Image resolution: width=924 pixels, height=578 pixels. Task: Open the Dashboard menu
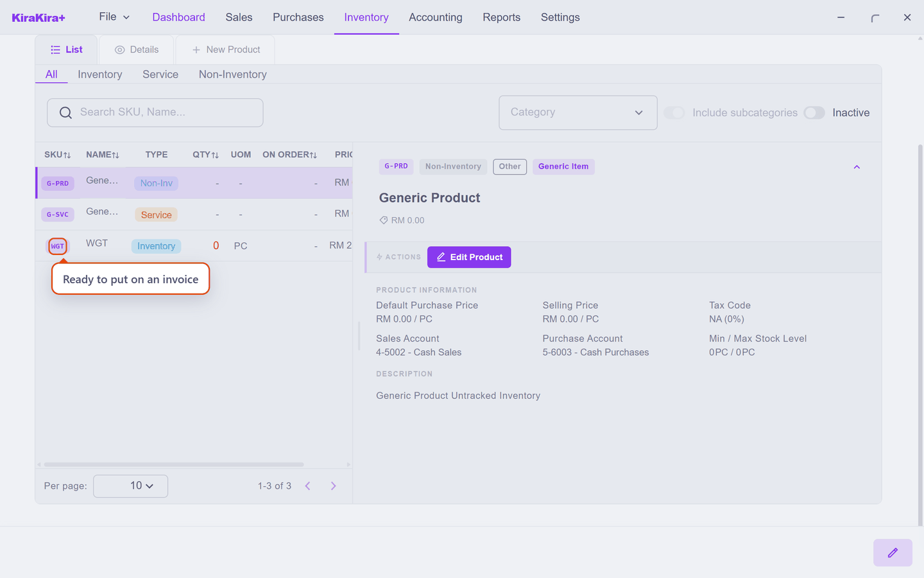pyautogui.click(x=178, y=17)
